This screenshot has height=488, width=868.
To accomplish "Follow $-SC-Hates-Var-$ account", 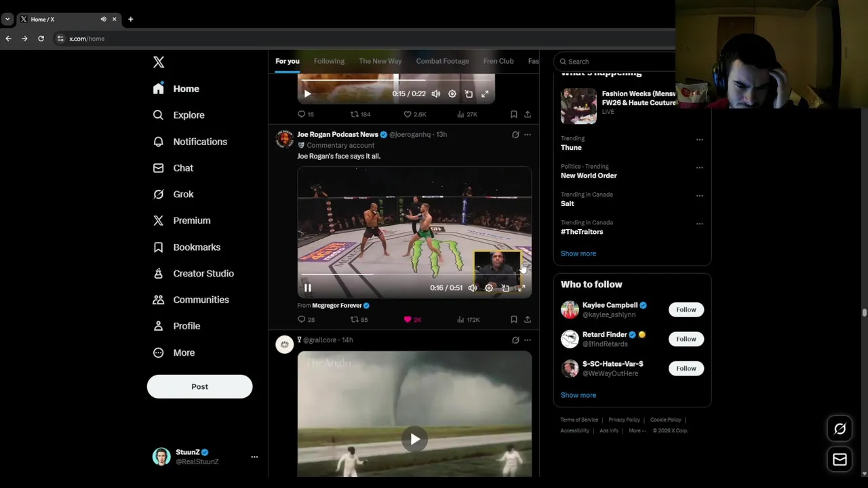I will tap(686, 369).
